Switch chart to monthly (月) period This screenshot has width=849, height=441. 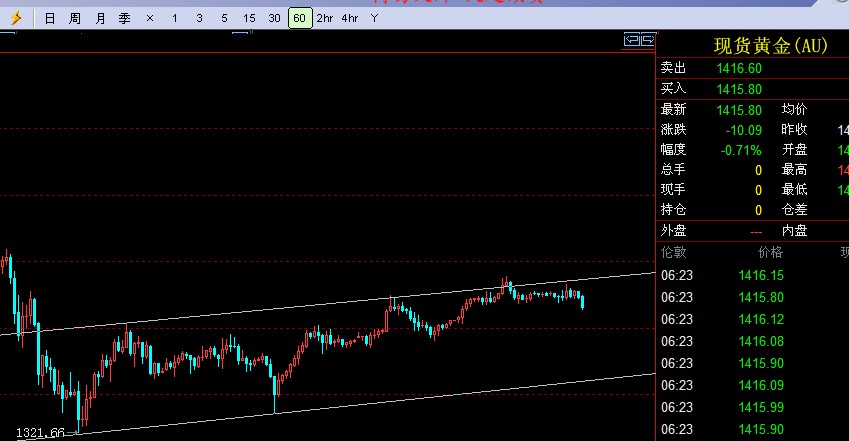coord(100,18)
